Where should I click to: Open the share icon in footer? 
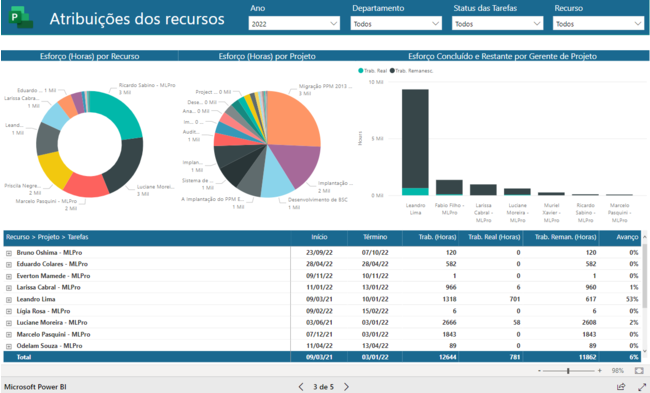click(621, 386)
